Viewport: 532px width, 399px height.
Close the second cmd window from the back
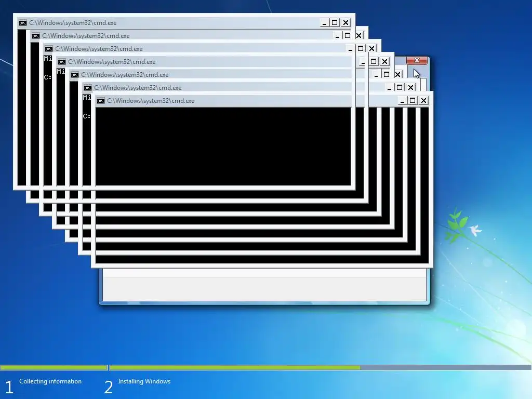(x=358, y=35)
